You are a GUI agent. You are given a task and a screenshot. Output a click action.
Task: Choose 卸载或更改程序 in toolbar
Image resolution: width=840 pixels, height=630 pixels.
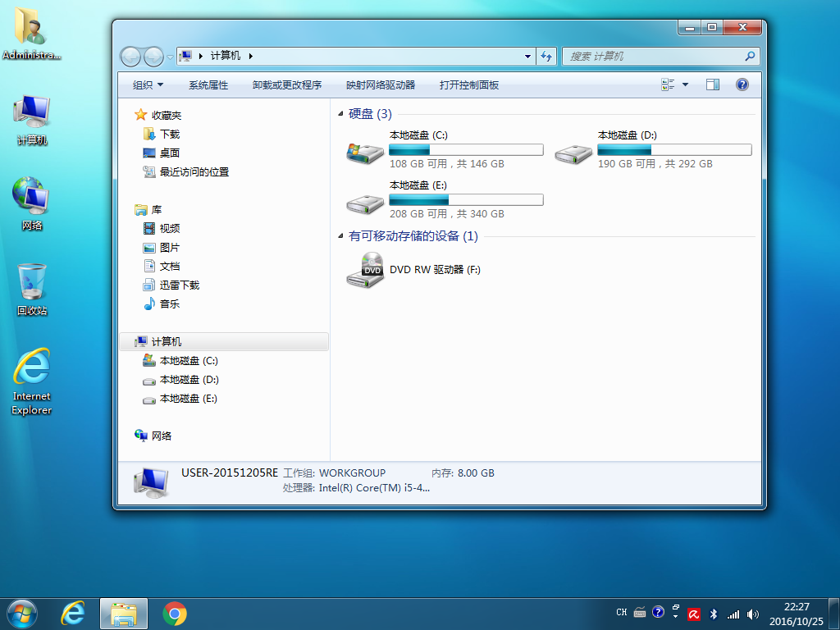[x=287, y=84]
